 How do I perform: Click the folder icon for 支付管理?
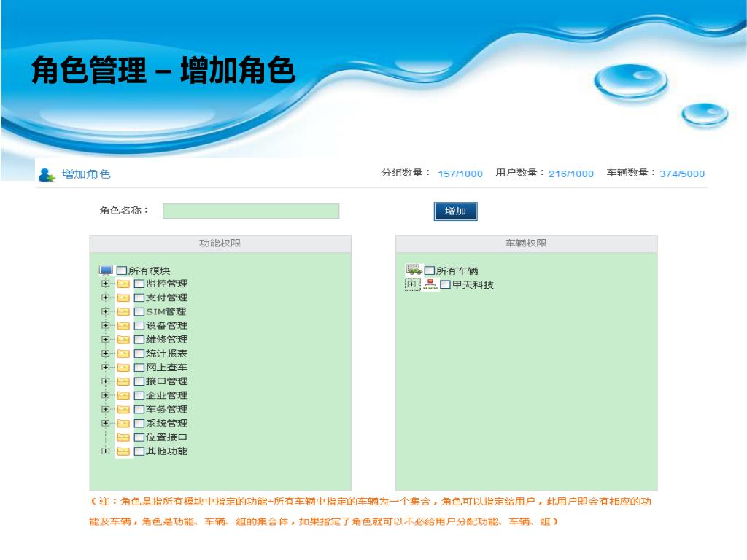tap(123, 297)
